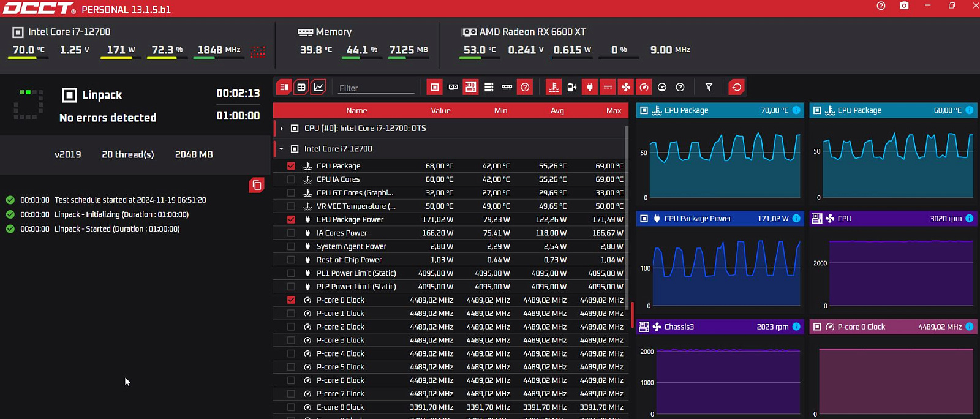Image resolution: width=980 pixels, height=419 pixels.
Task: Switch to graph-only monitoring view
Action: 318,87
